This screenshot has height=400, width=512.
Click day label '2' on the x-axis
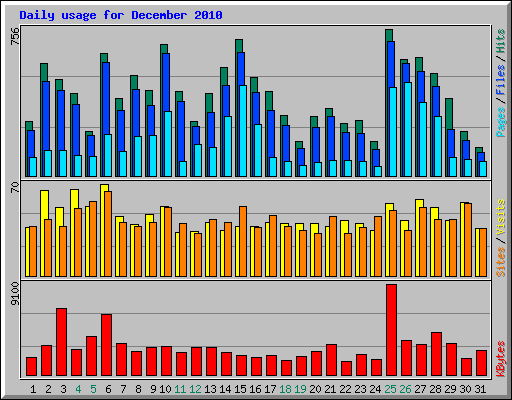[48, 389]
